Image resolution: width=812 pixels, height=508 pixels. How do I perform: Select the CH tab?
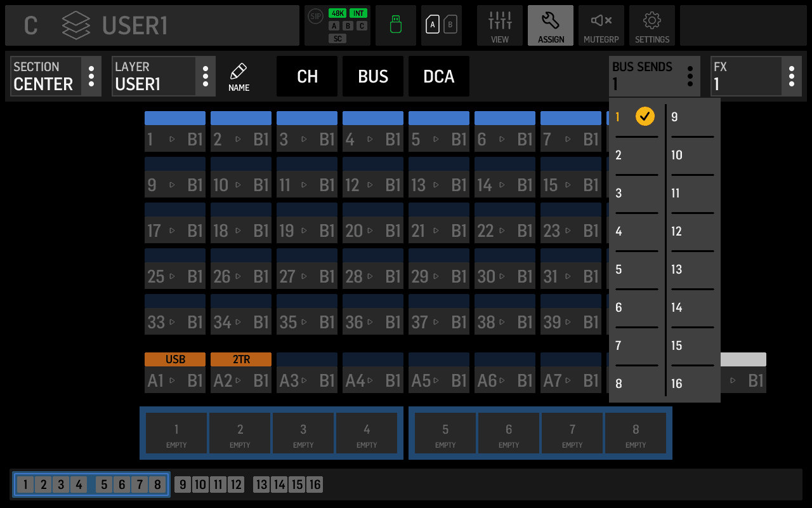pyautogui.click(x=307, y=76)
